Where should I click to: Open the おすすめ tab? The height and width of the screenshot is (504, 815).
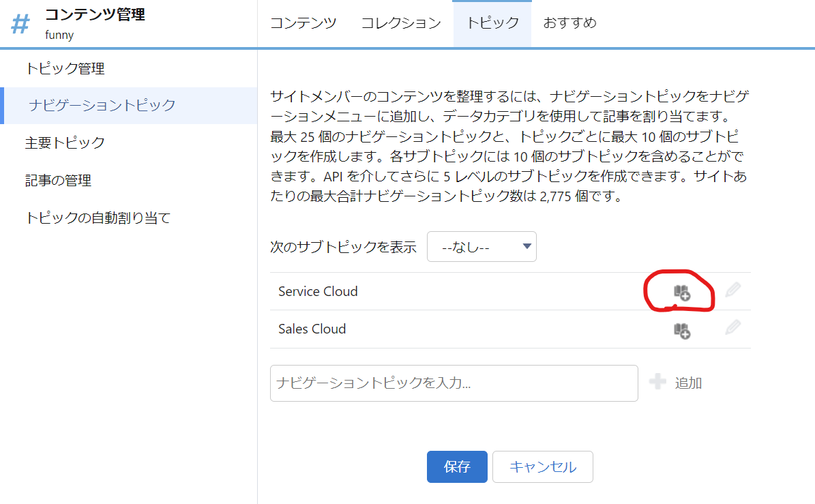[569, 23]
